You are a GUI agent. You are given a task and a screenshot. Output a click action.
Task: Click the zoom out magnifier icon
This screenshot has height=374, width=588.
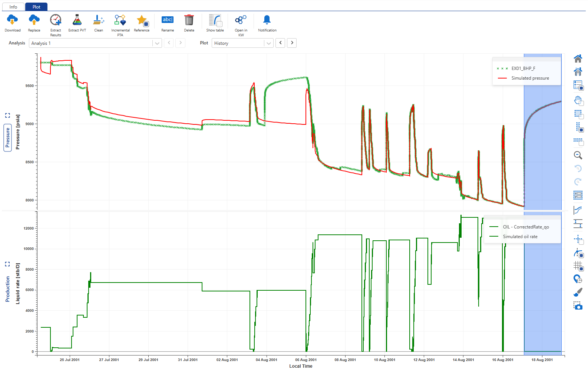coord(578,156)
